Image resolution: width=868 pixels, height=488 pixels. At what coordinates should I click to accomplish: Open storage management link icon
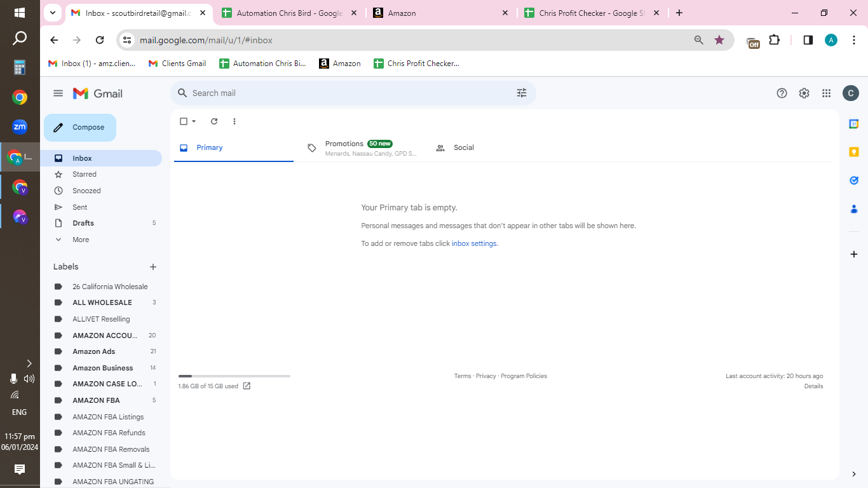pyautogui.click(x=247, y=386)
